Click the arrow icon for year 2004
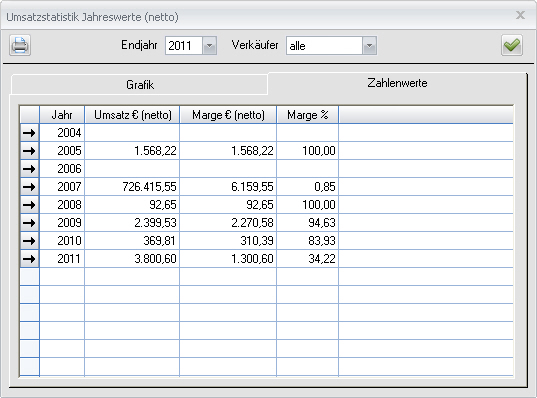 (x=29, y=133)
